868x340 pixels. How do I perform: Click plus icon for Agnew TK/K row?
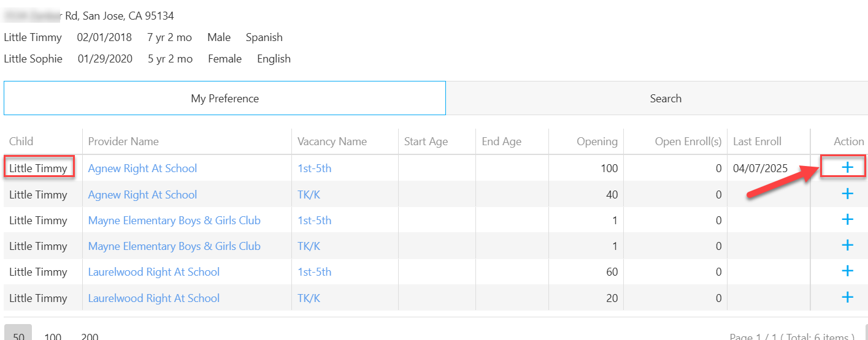(847, 194)
